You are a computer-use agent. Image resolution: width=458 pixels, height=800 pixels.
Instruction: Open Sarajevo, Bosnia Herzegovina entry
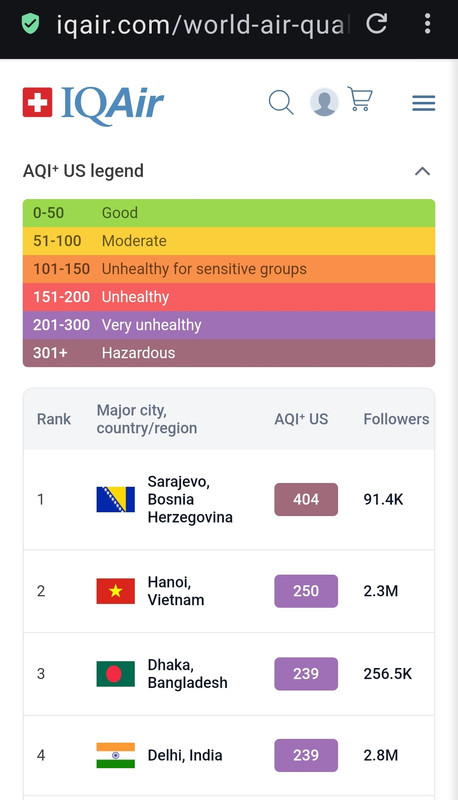tap(190, 499)
